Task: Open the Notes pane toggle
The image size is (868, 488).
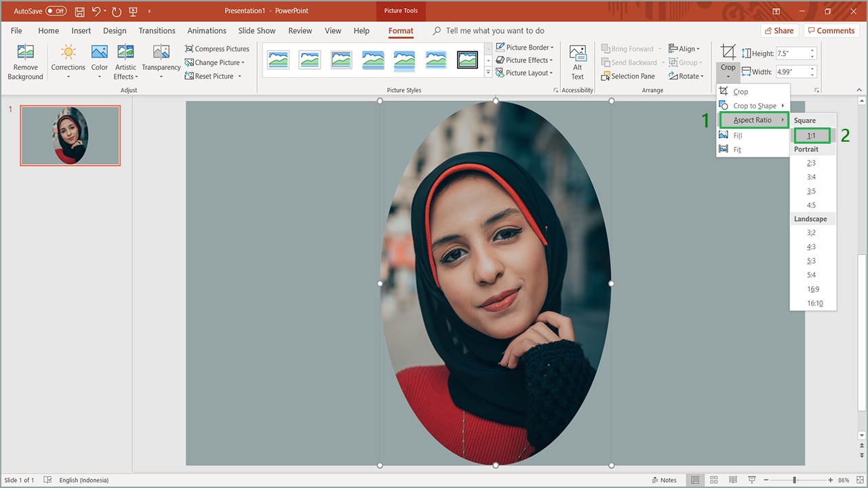Action: (x=663, y=480)
